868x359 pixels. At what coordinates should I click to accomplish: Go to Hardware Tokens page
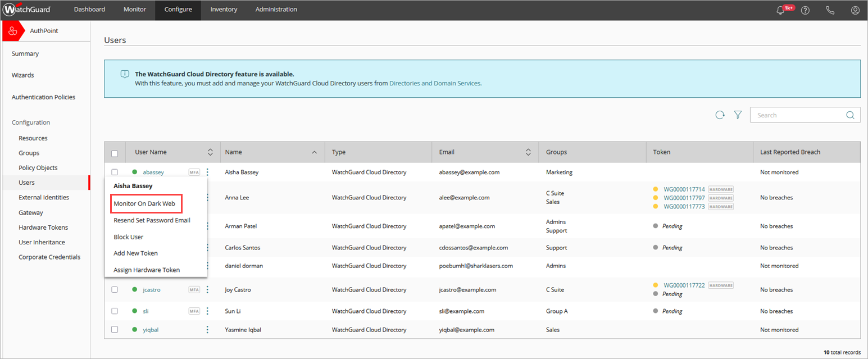(x=43, y=228)
